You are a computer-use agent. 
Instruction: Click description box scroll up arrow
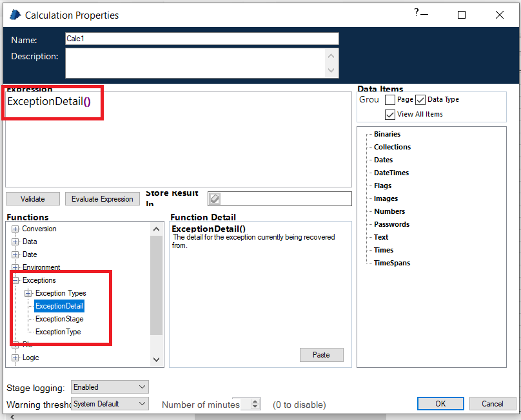331,56
